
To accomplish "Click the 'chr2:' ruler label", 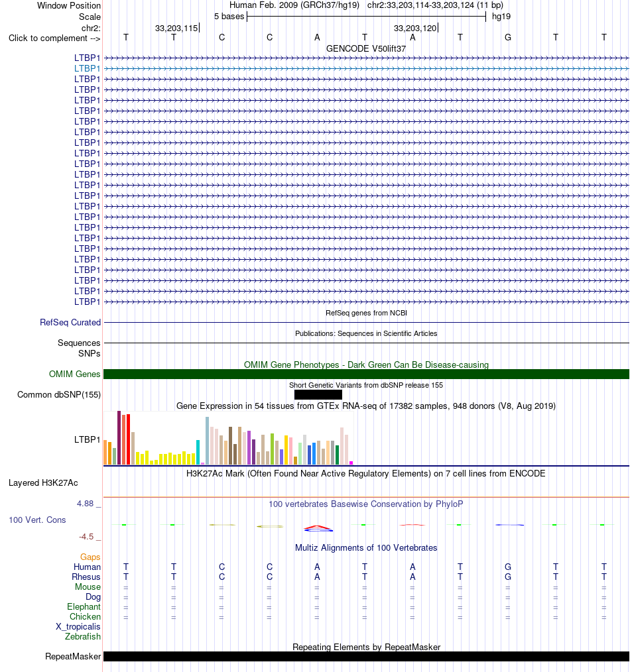I will (x=91, y=28).
